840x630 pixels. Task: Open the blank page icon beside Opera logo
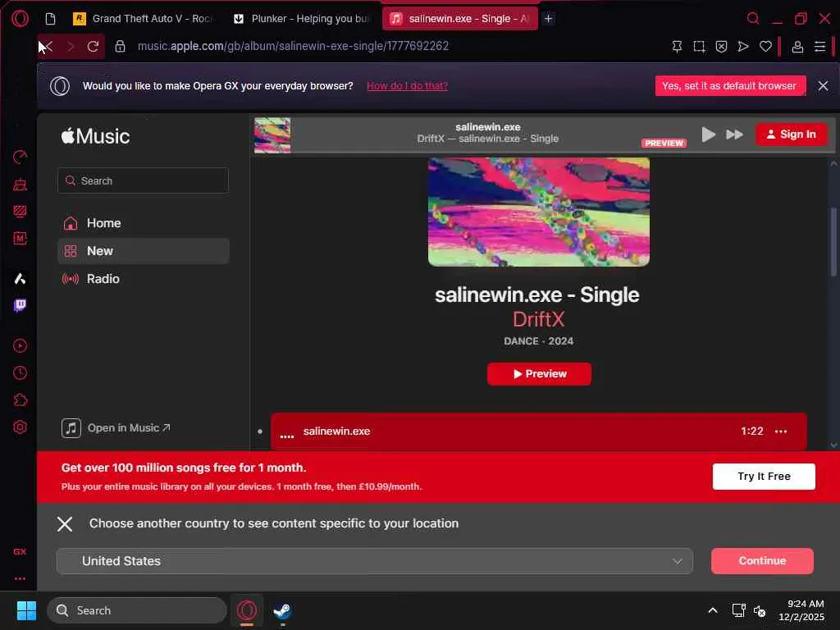tap(50, 19)
